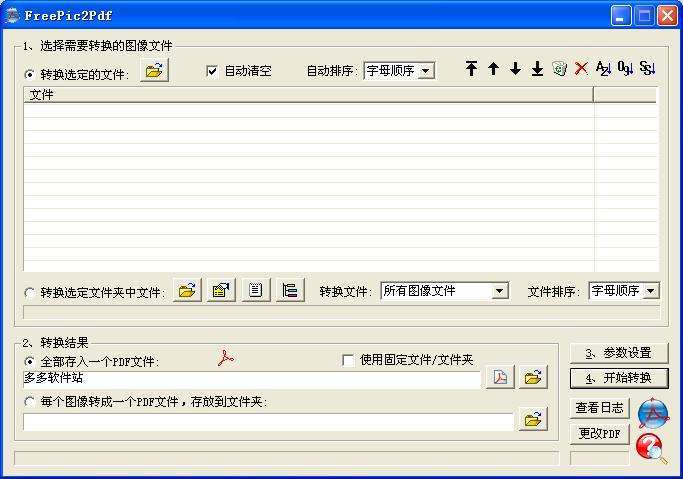Sort files alphabetically with the AZ icon
683x479 pixels.
603,68
